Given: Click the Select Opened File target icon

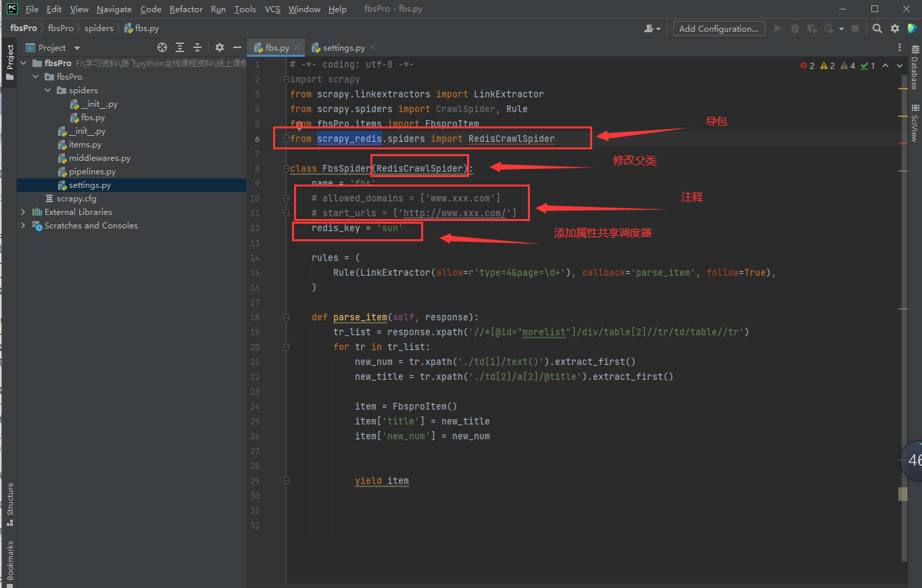Looking at the screenshot, I should coord(162,47).
